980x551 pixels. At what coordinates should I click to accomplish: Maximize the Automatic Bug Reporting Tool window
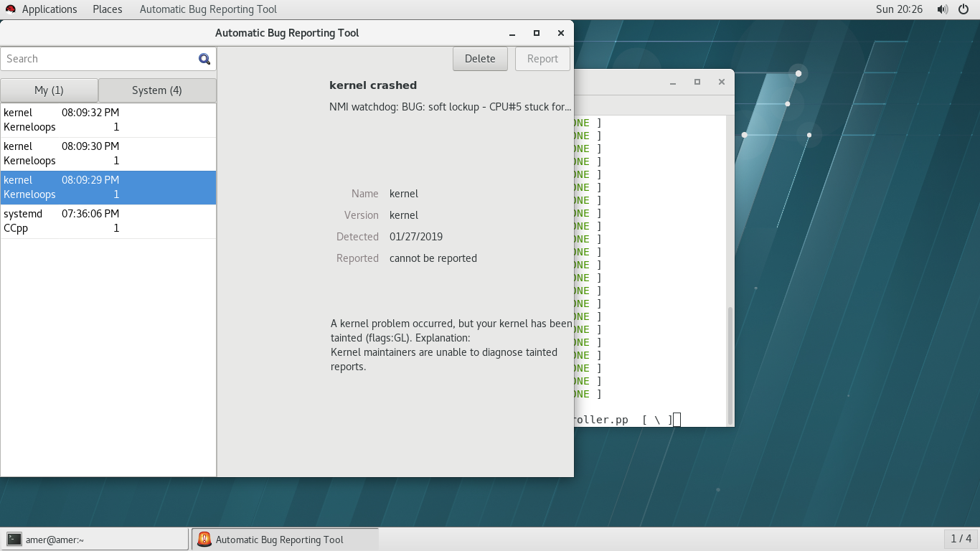[537, 33]
